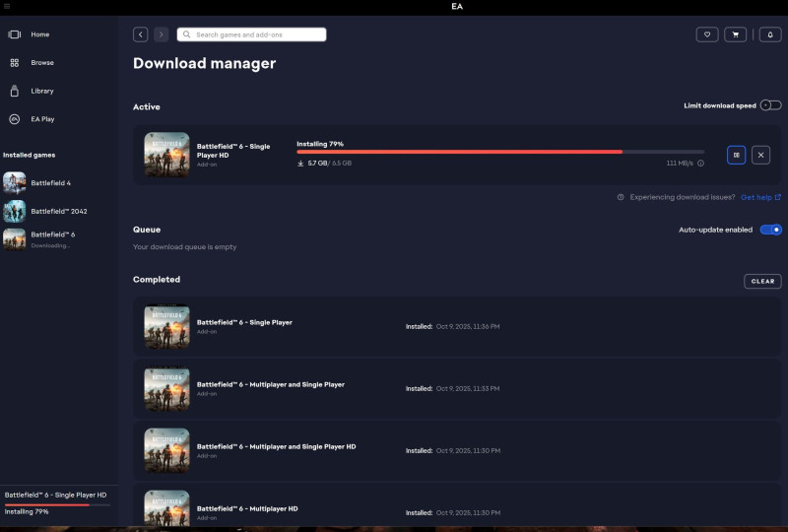This screenshot has height=532, width=788.
Task: Click the 'Download manager' page title
Action: (205, 63)
